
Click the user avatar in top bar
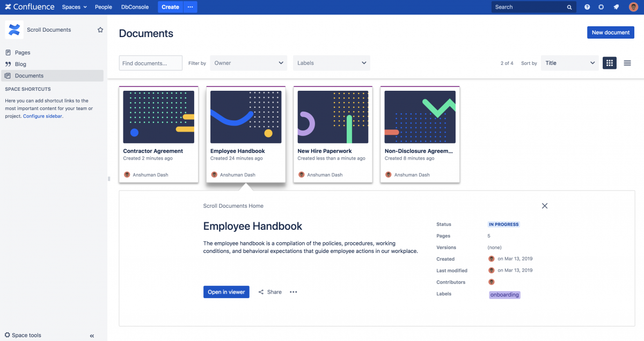[633, 7]
